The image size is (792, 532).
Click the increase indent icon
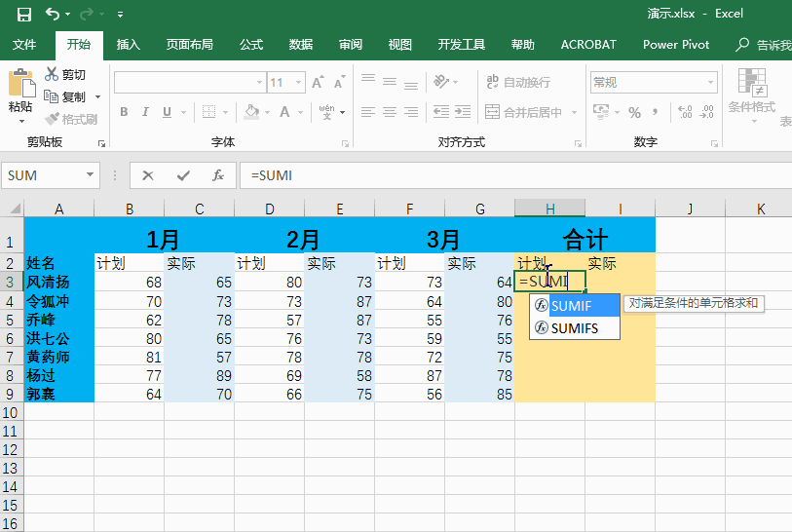click(x=463, y=112)
